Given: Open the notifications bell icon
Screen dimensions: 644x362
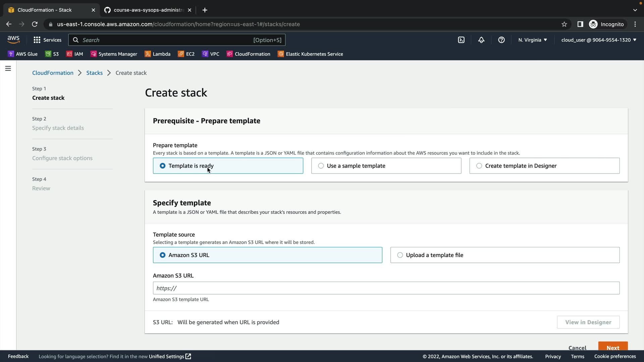Looking at the screenshot, I should (481, 40).
